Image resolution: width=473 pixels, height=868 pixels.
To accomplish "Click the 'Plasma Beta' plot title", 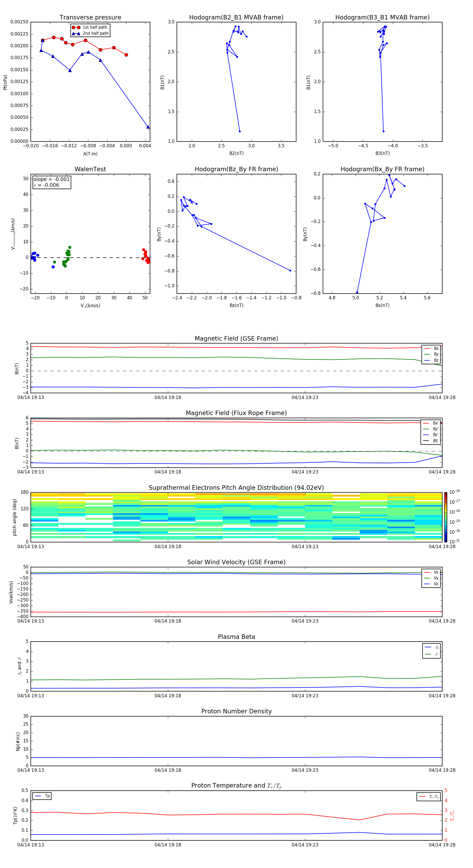I will point(236,637).
